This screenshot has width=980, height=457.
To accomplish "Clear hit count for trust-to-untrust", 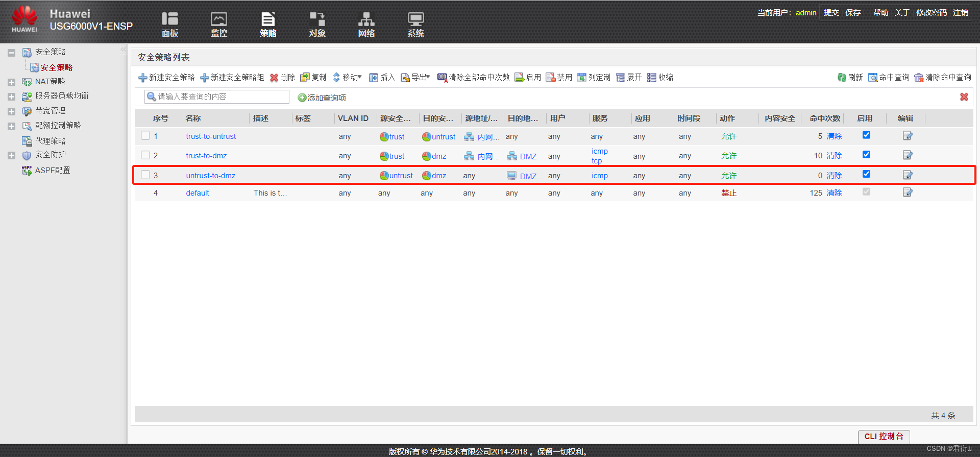I will click(x=834, y=136).
